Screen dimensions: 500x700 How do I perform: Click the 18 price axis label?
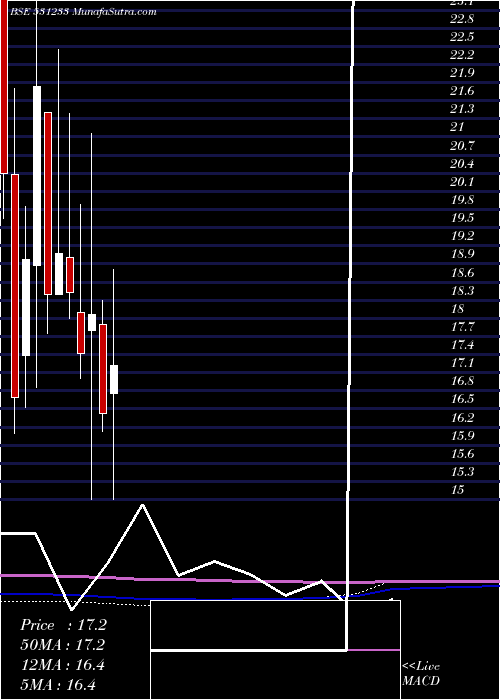pos(457,309)
